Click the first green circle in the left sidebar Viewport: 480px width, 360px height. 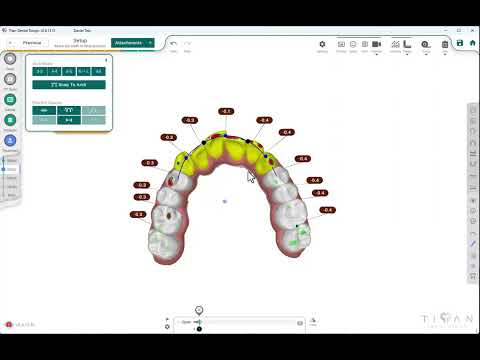(10, 99)
